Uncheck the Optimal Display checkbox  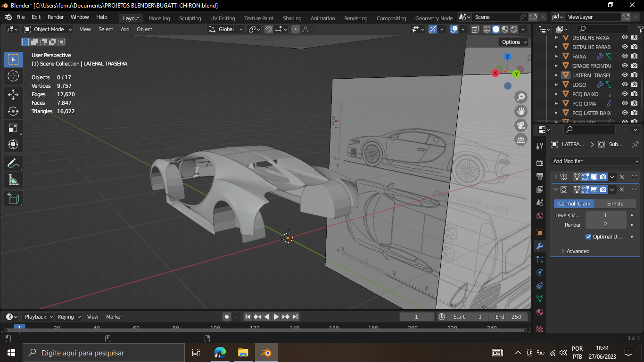point(588,237)
